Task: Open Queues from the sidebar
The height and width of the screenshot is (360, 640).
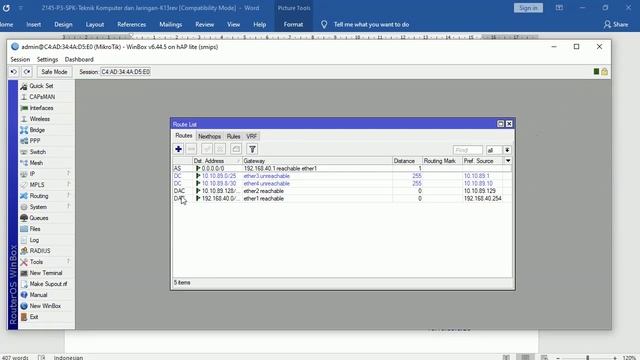Action: (39, 218)
